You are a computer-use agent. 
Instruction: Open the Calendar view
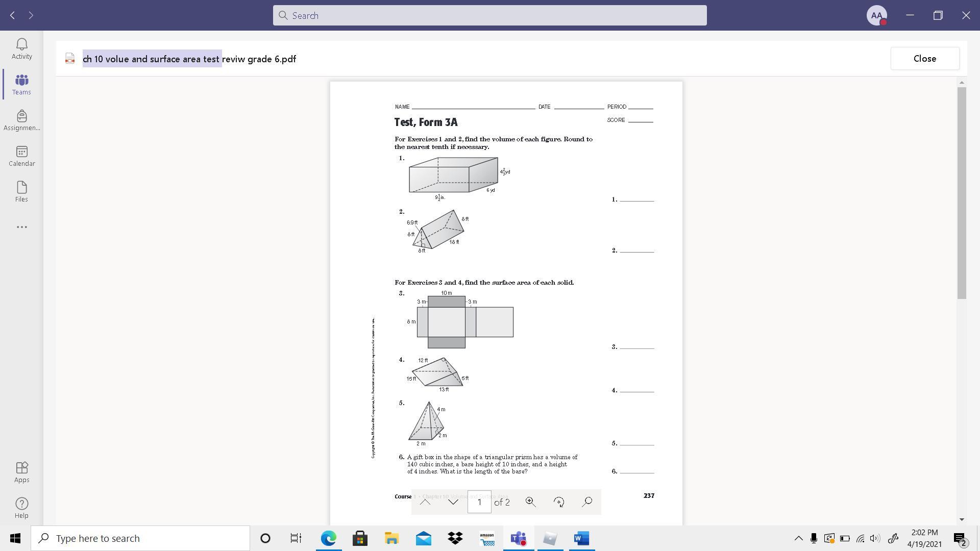pyautogui.click(x=21, y=156)
